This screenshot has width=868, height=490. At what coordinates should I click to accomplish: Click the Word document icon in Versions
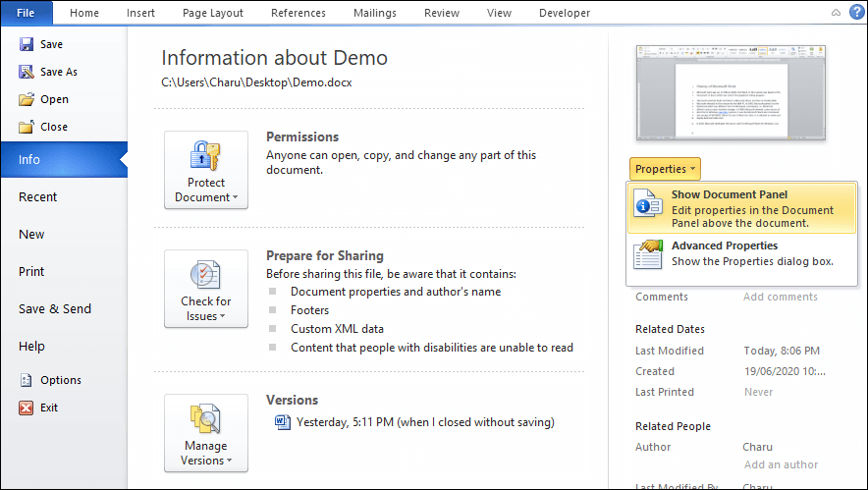[283, 422]
